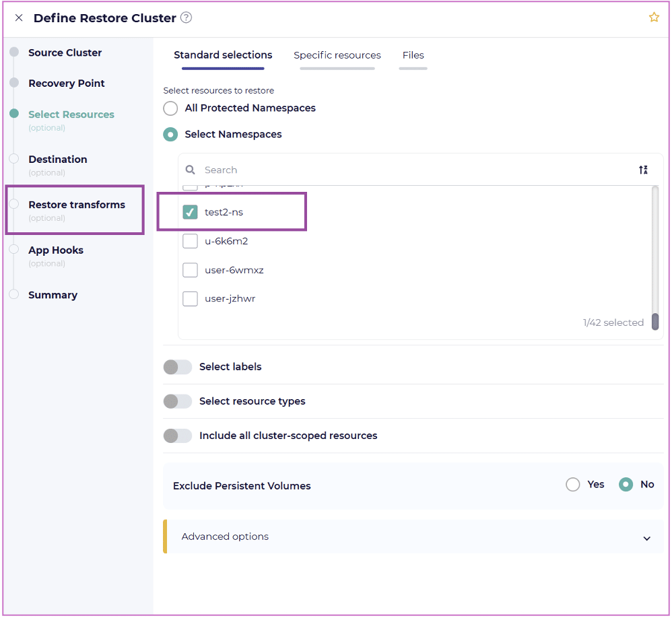Image resolution: width=672 pixels, height=618 pixels.
Task: Go to Destination step
Action: tap(57, 160)
